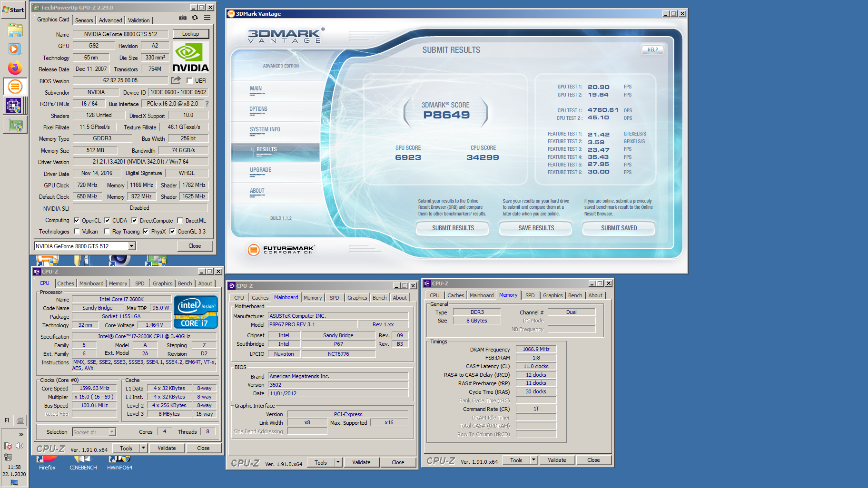Open the Start menu
Viewport: 868px width, 488px height.
click(x=13, y=10)
